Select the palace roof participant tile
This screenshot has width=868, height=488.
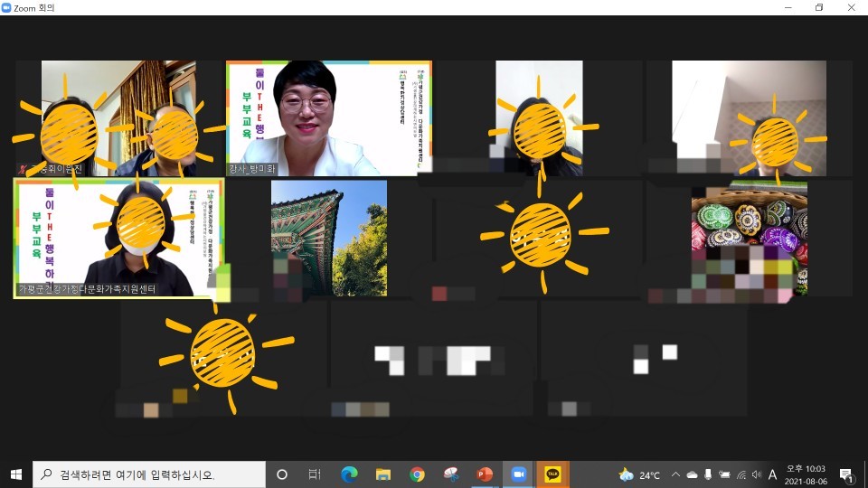[329, 237]
